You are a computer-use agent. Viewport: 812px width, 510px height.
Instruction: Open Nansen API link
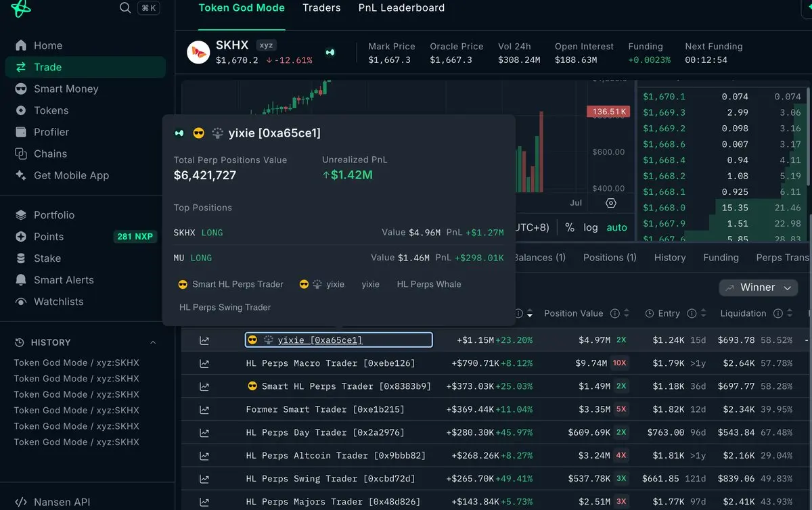[62, 502]
